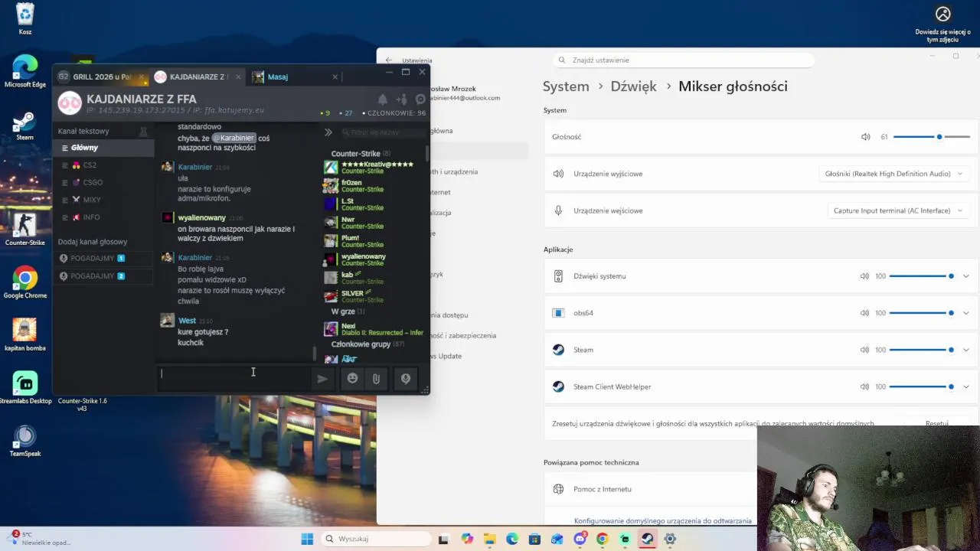Viewport: 980px width, 551px height.
Task: Start voice chat with microphone button
Action: [406, 378]
